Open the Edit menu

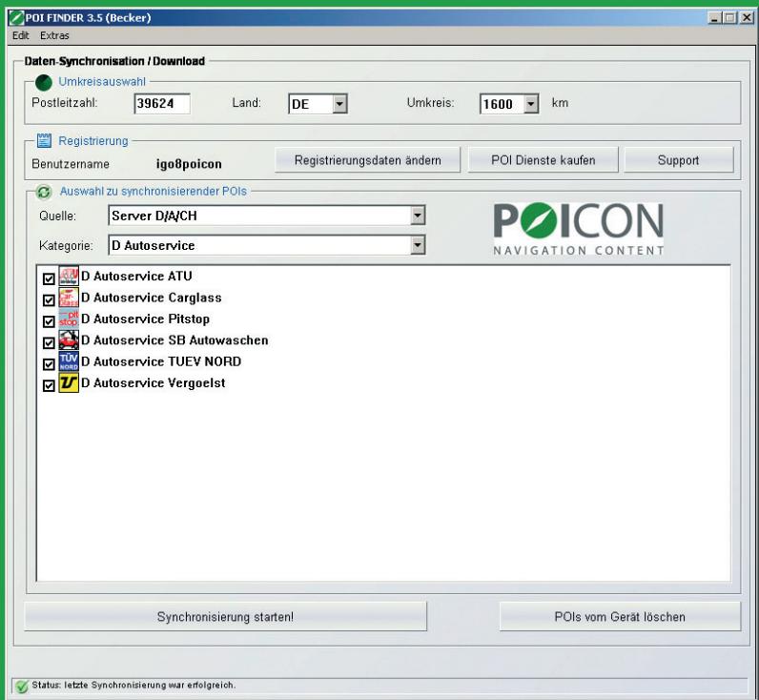tap(20, 36)
